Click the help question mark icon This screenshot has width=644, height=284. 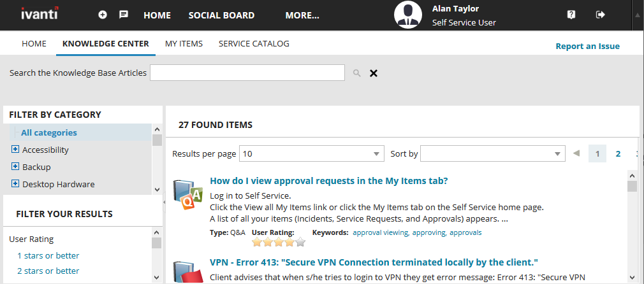571,15
